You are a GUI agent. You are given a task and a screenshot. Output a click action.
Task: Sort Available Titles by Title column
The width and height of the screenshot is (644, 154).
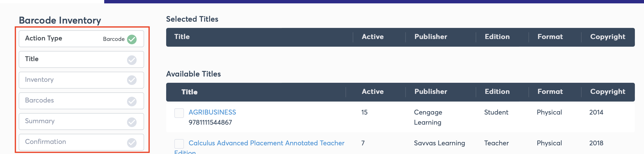189,92
